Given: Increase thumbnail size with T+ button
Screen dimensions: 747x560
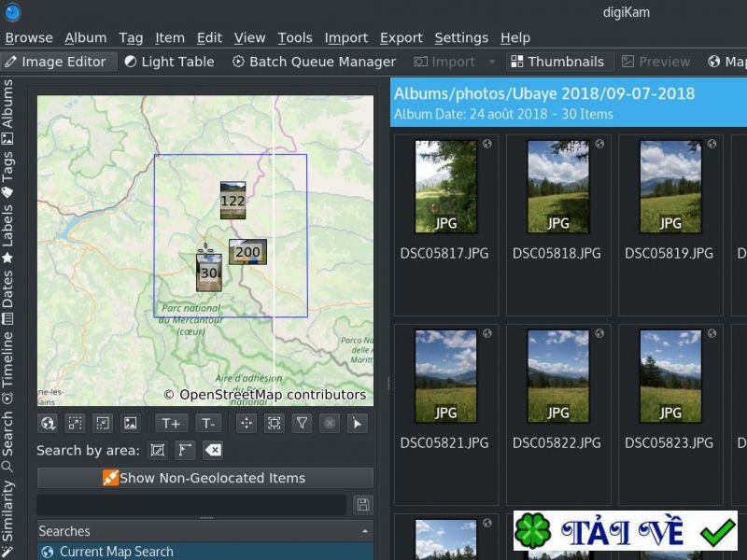Looking at the screenshot, I should pos(170,423).
